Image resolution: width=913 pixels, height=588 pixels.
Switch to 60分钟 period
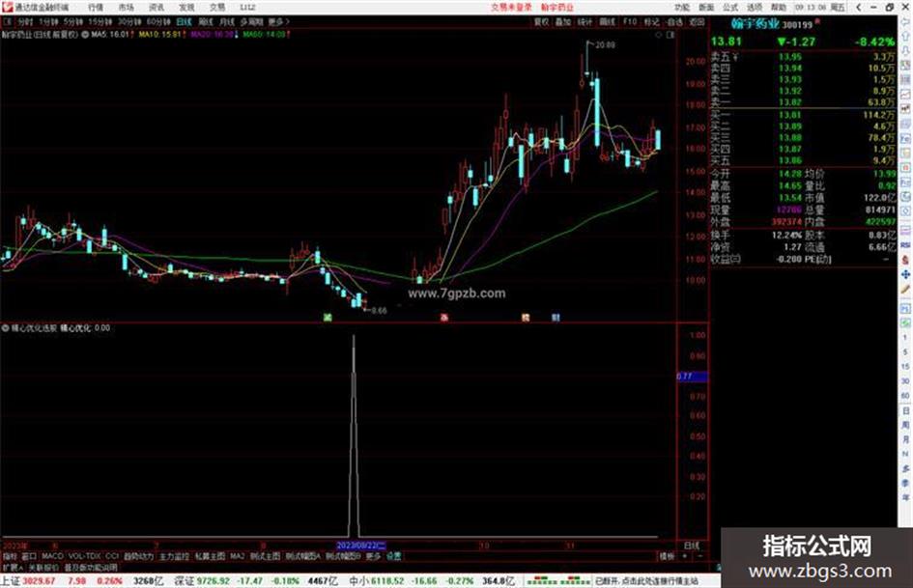pyautogui.click(x=158, y=21)
